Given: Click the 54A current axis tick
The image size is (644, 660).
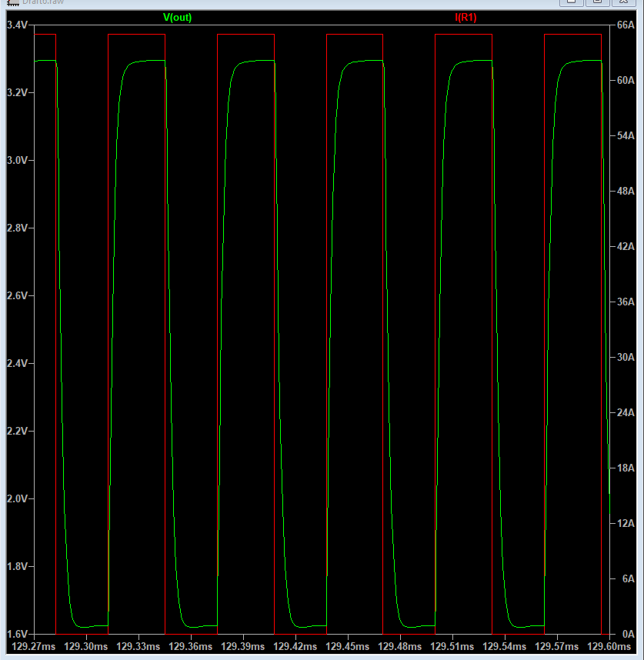Looking at the screenshot, I should click(x=626, y=136).
